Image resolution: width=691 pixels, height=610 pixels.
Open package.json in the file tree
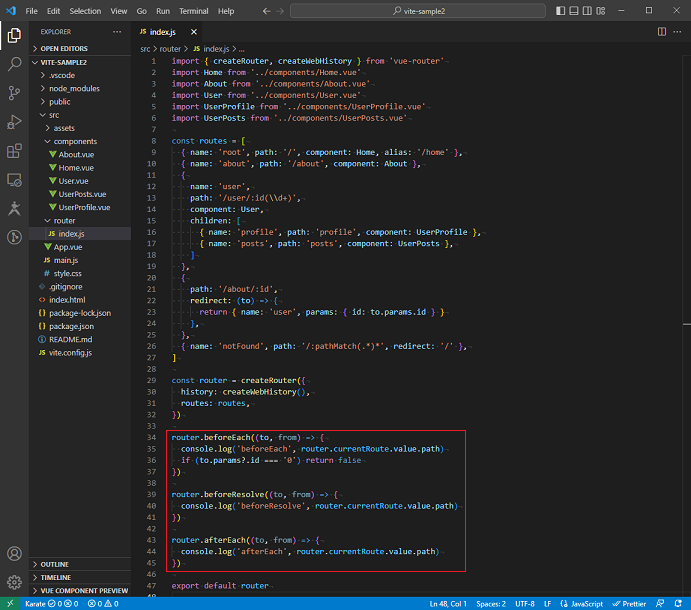point(80,327)
